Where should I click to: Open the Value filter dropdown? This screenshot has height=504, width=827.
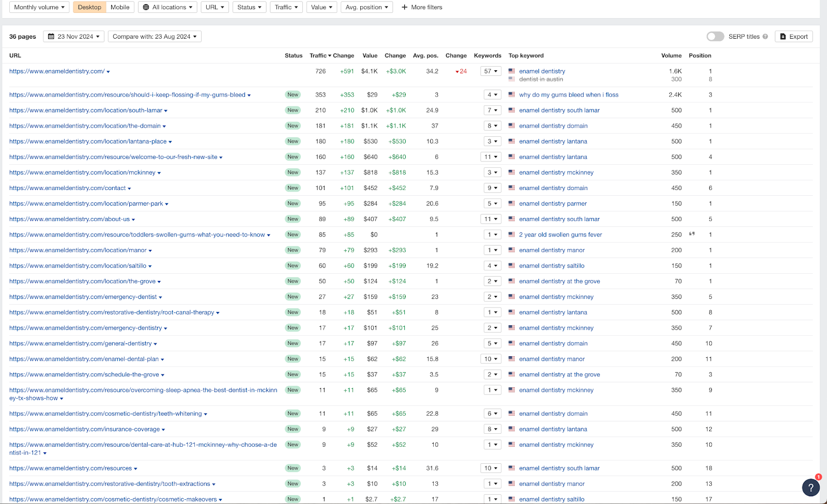point(321,7)
